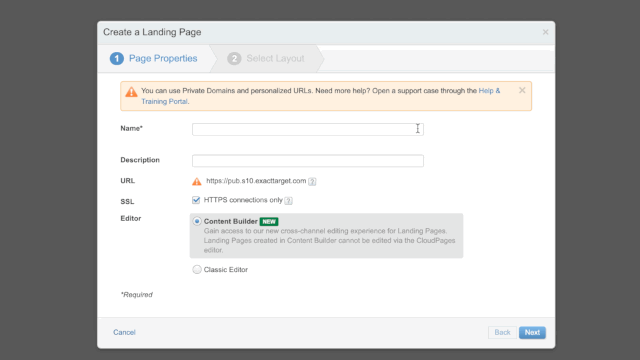Click the Back button

coord(502,332)
